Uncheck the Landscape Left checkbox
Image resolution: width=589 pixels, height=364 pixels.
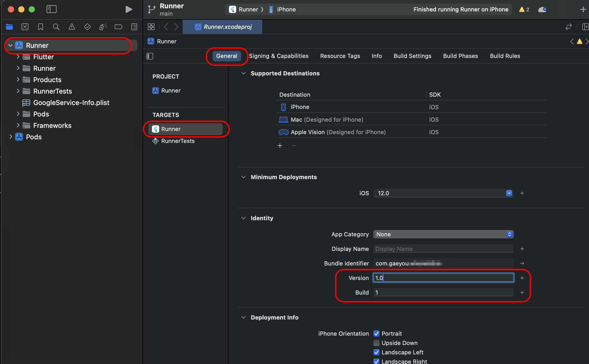coord(376,352)
